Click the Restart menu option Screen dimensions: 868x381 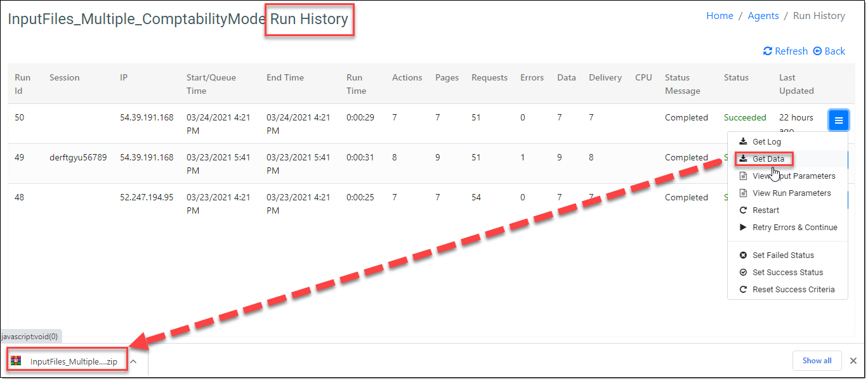click(x=765, y=210)
